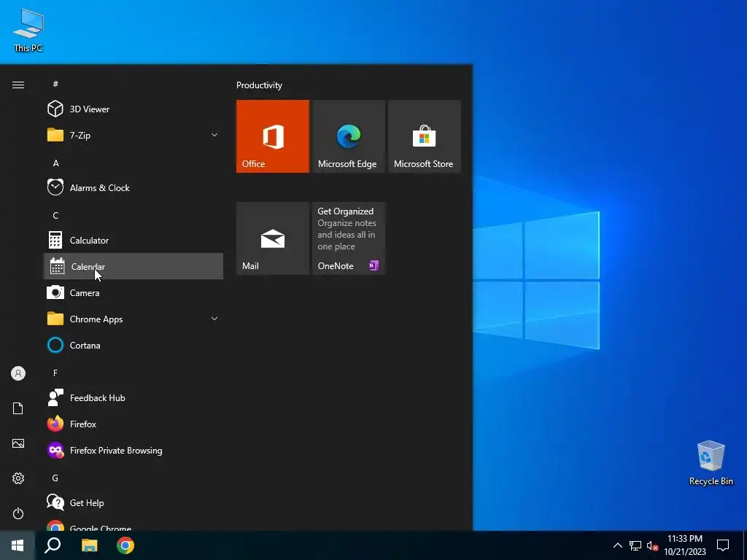Select This PC desktop icon
The height and width of the screenshot is (560, 747).
click(x=28, y=29)
